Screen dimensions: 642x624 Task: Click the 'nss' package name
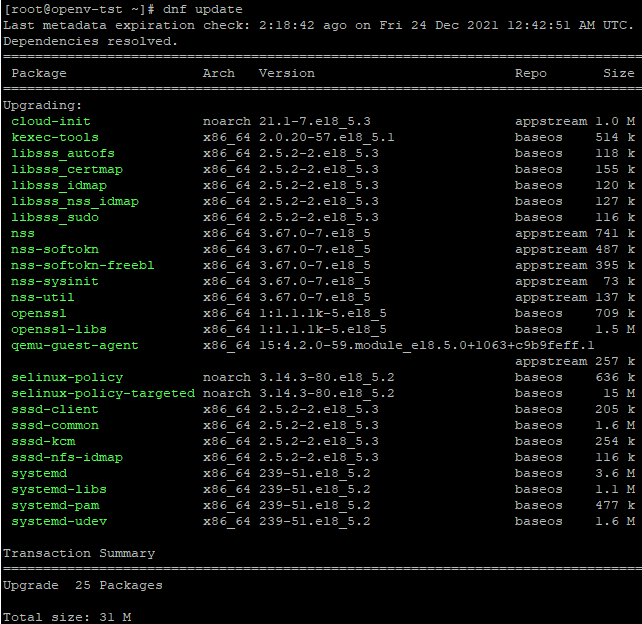[23, 233]
